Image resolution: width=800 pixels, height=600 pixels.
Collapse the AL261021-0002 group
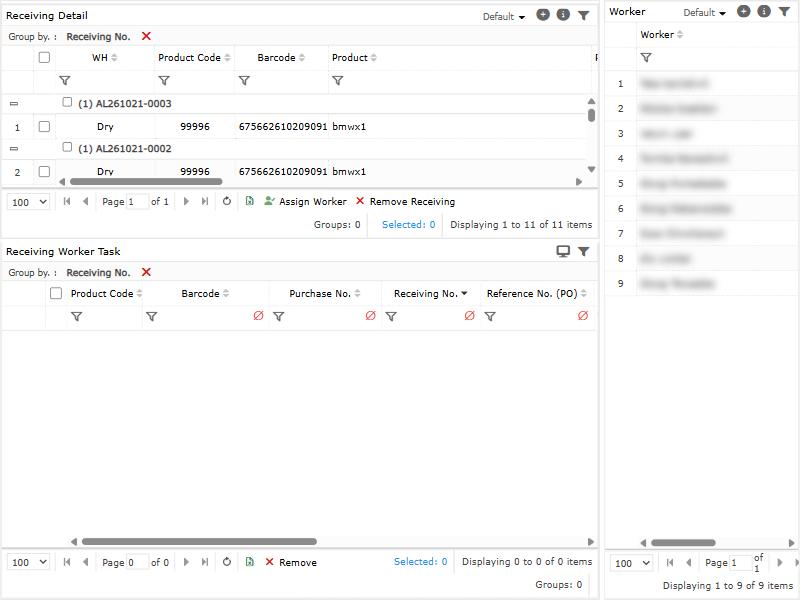pos(14,148)
